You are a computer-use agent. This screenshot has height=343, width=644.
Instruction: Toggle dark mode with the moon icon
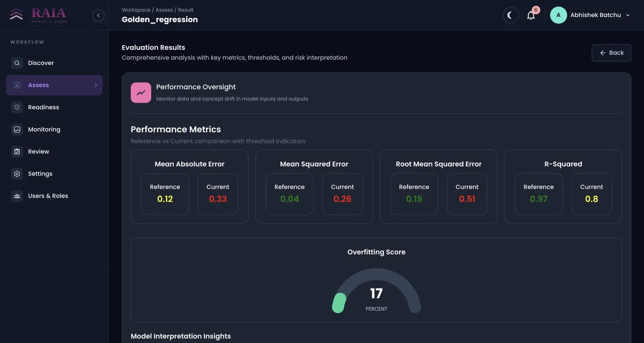511,15
